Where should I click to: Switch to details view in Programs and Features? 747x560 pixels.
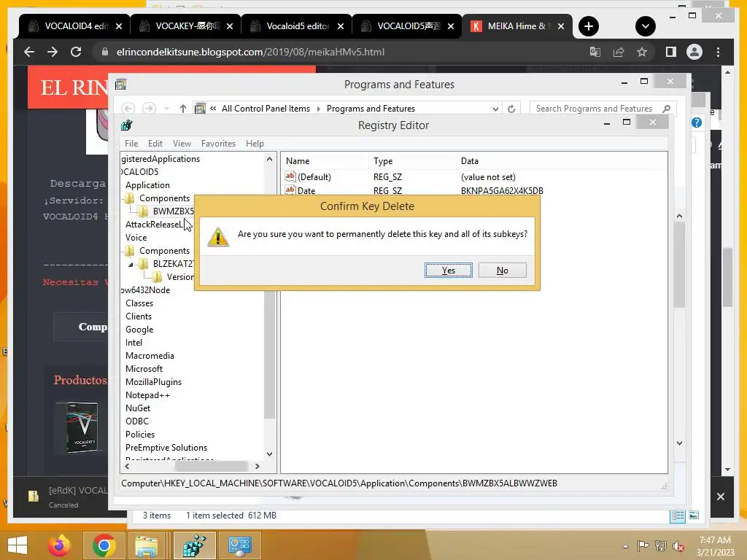coord(678,516)
